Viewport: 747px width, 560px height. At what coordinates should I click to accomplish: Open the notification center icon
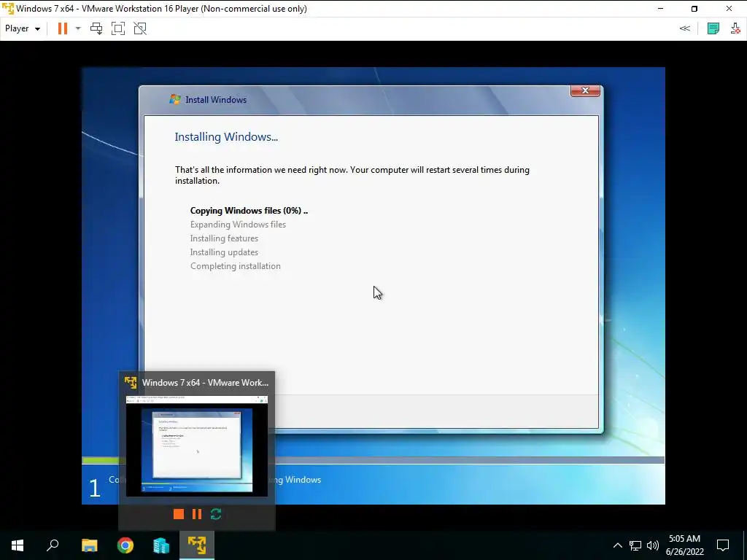point(723,545)
